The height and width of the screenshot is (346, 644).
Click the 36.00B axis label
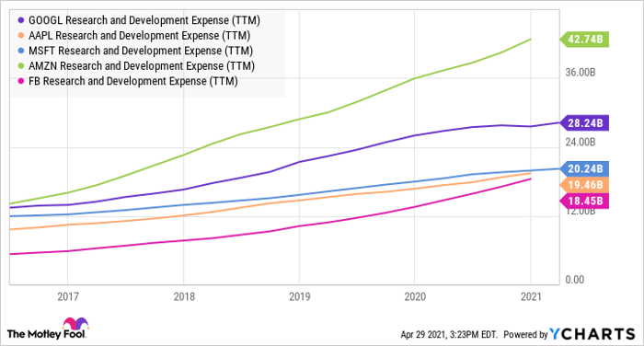[580, 73]
